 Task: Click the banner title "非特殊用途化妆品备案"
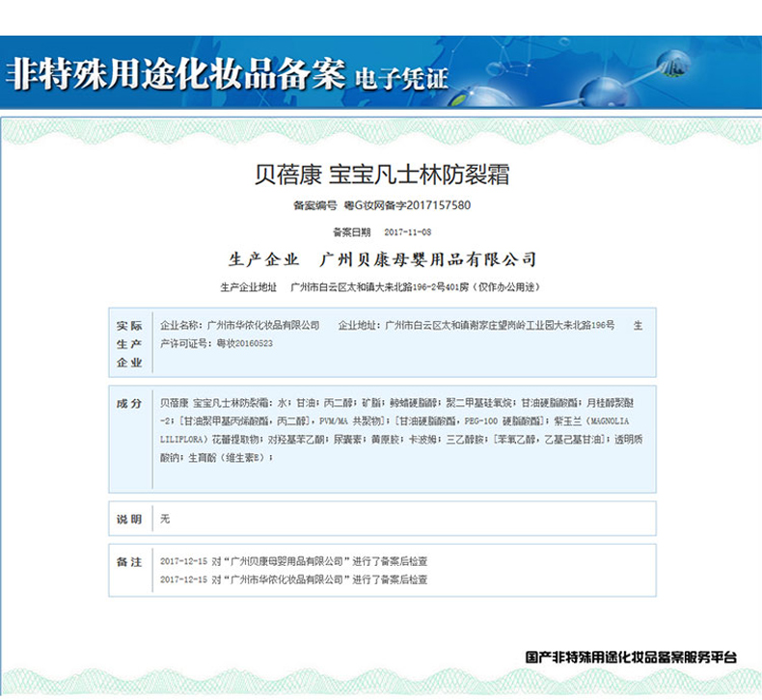pyautogui.click(x=176, y=74)
